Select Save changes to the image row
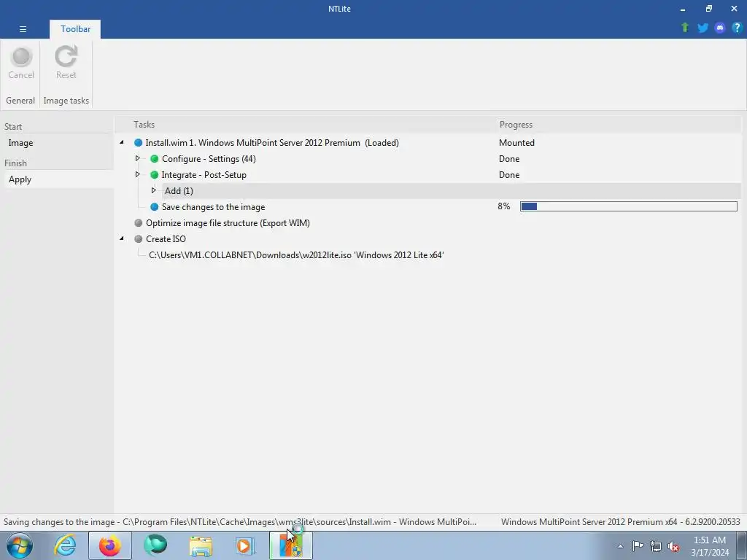 (x=213, y=207)
